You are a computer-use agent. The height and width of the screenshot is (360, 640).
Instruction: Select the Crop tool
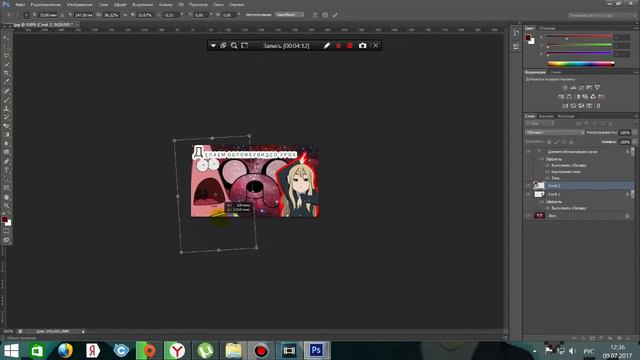(6, 73)
